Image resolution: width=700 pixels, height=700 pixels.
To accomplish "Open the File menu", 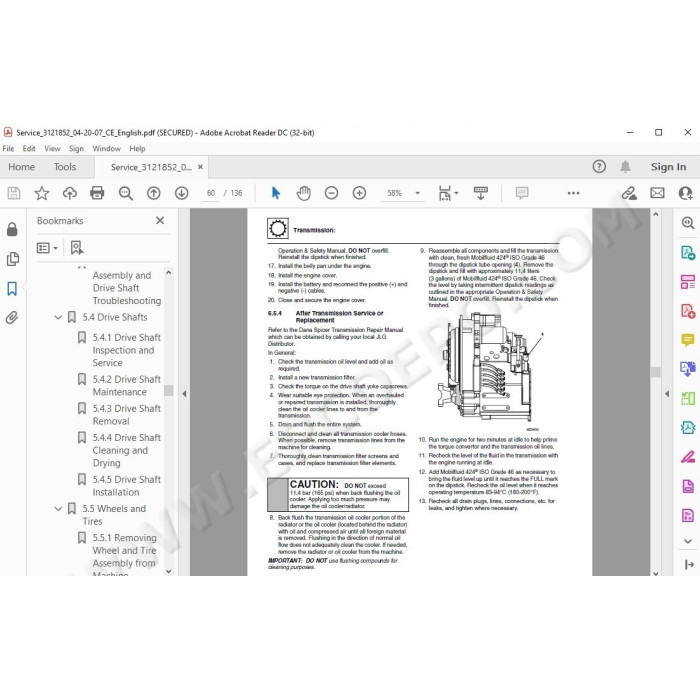I will pyautogui.click(x=8, y=148).
